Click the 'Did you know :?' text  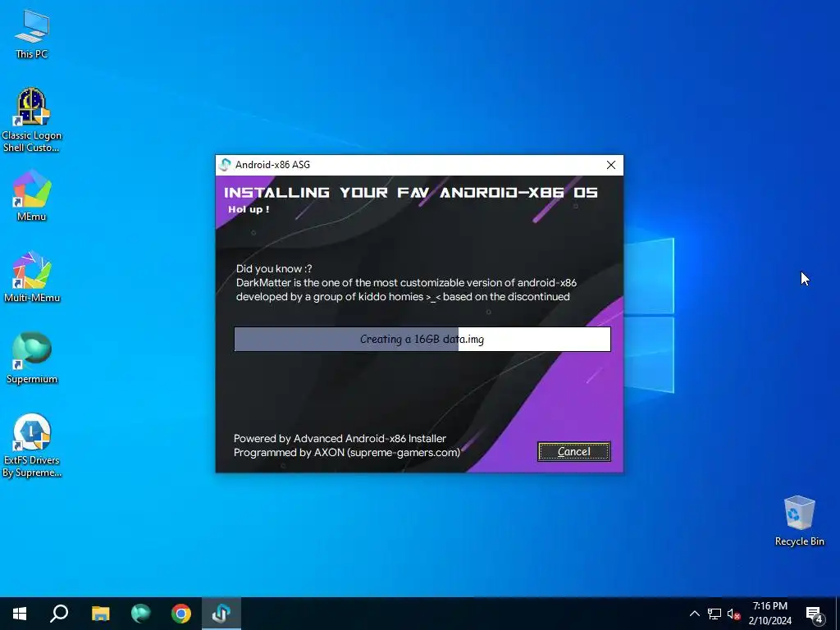coord(274,269)
